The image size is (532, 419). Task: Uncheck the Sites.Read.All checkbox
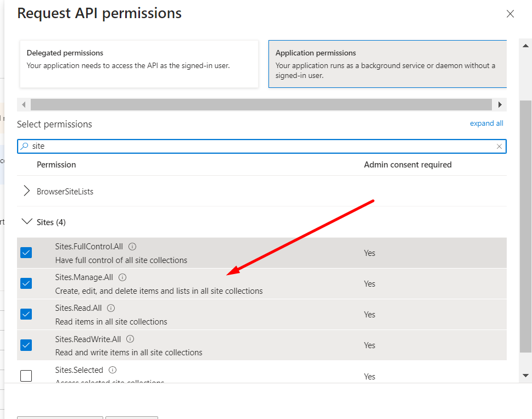[x=26, y=314]
